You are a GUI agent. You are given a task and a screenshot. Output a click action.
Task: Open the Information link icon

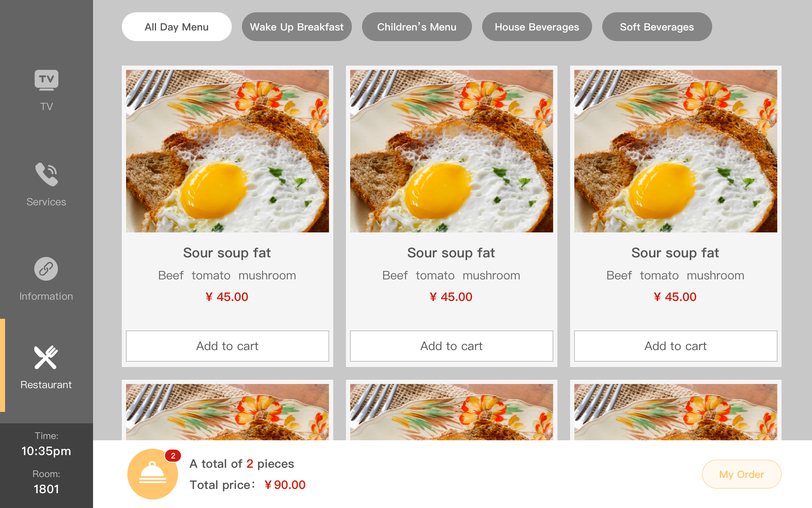click(x=46, y=269)
